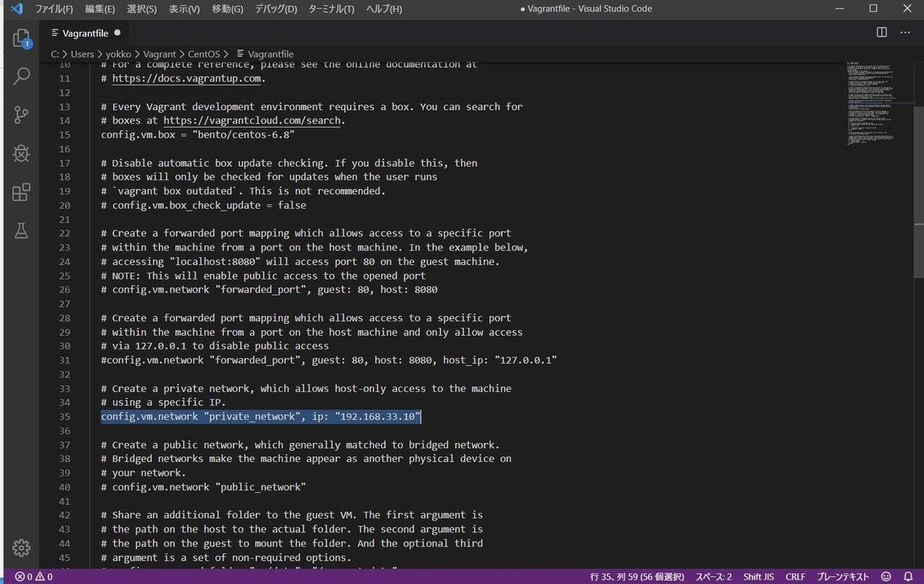Image resolution: width=924 pixels, height=584 pixels.
Task: Expand the Vagrant breadcrumb
Action: click(159, 54)
